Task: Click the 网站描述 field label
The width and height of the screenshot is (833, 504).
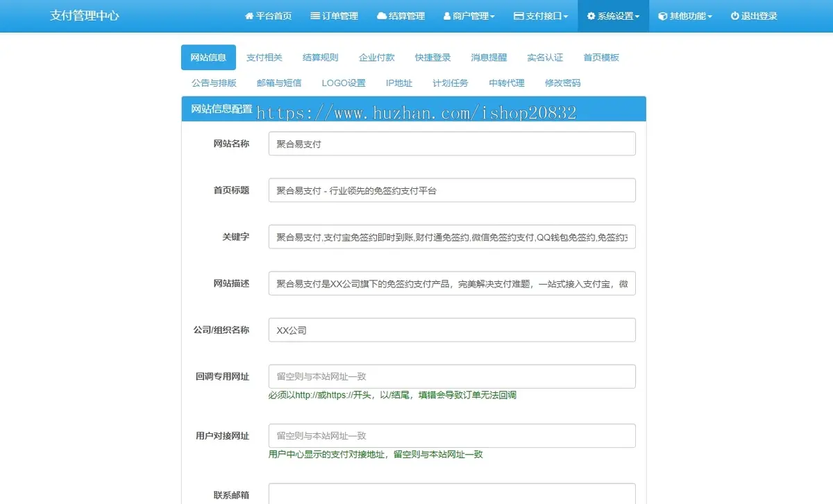Action: pos(231,283)
